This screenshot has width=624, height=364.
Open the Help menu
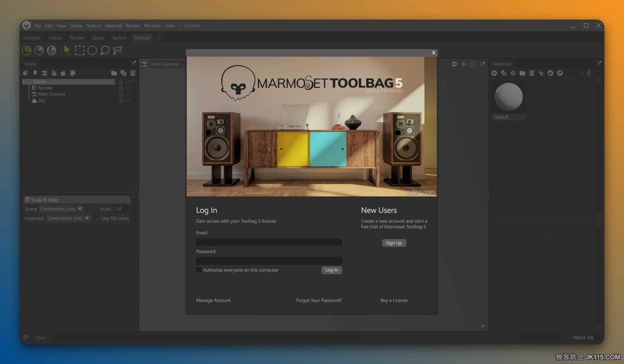pyautogui.click(x=170, y=26)
